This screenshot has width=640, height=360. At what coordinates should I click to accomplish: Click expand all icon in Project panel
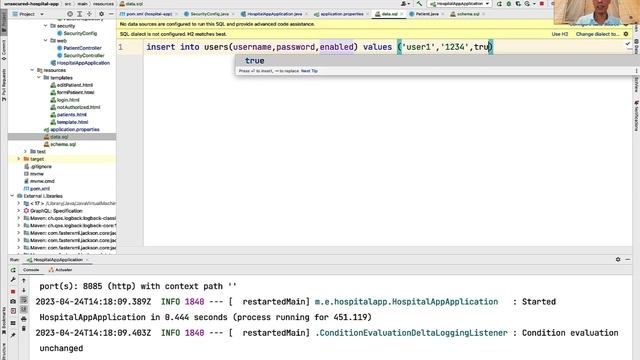(x=80, y=14)
